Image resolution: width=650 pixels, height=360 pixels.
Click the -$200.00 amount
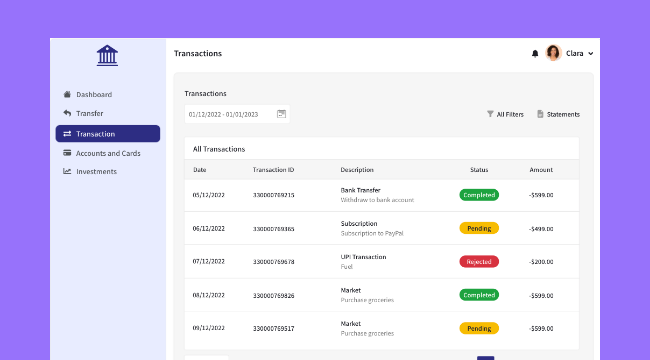point(541,262)
